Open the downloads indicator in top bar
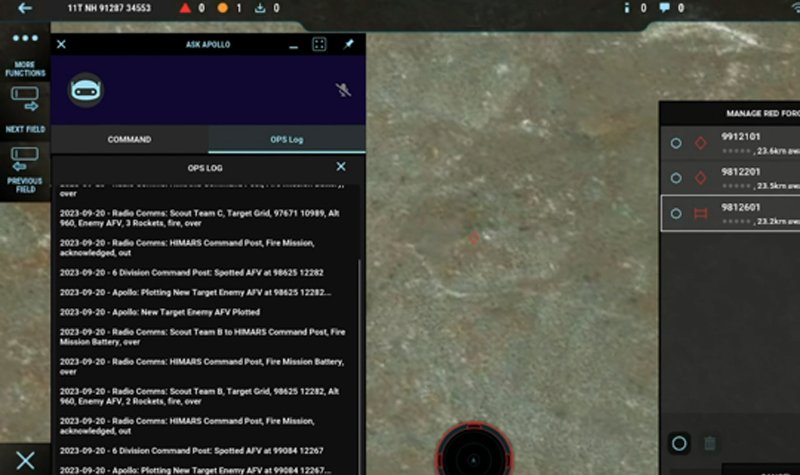800x475 pixels. 260,8
